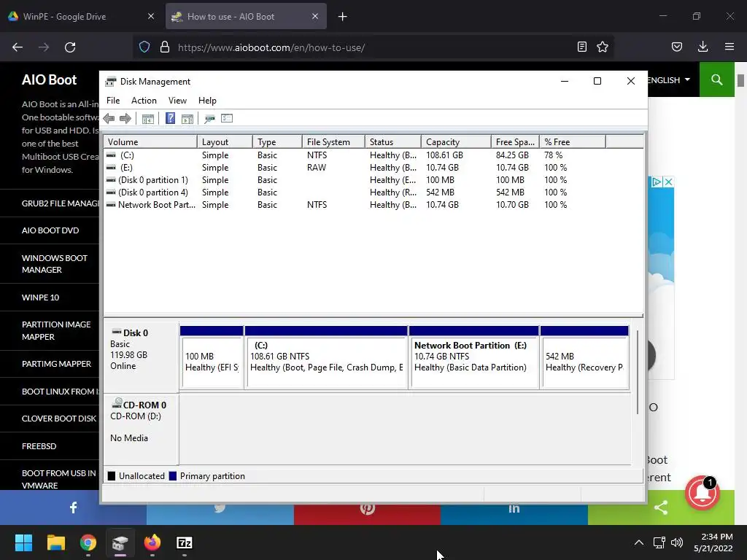This screenshot has width=747, height=560.
Task: Click the Refresh/rescan disks toolbar icon
Action: pos(209,119)
